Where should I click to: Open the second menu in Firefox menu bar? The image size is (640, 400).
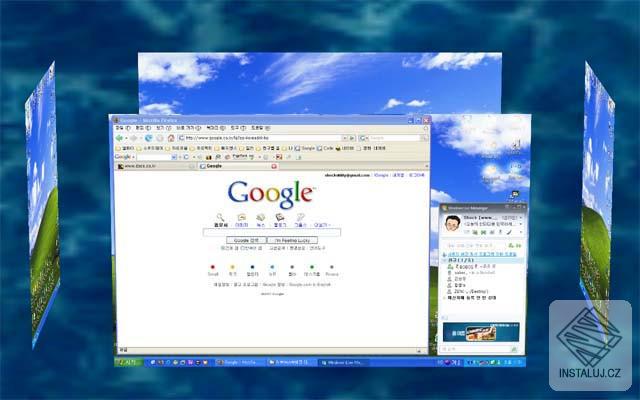(142, 128)
